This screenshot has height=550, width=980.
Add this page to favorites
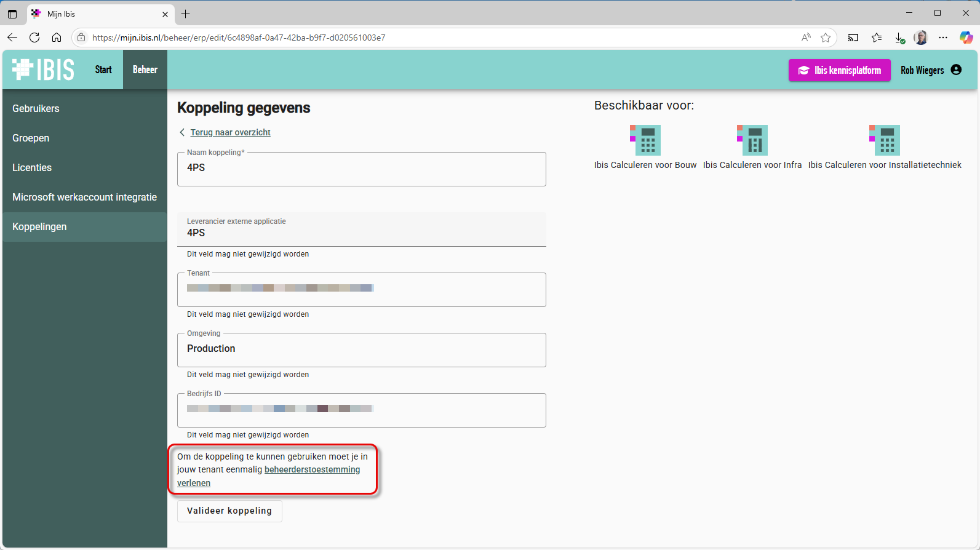(x=826, y=38)
